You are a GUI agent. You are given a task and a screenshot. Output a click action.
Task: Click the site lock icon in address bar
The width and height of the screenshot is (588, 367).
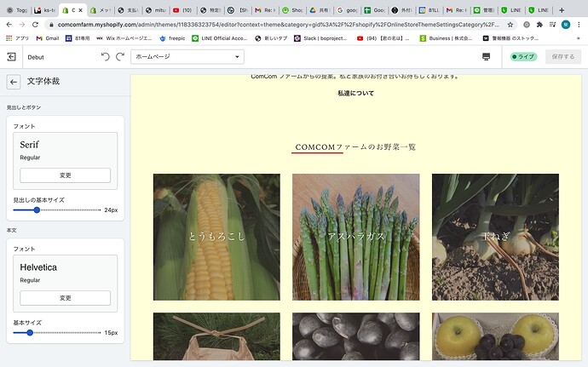[x=51, y=25]
